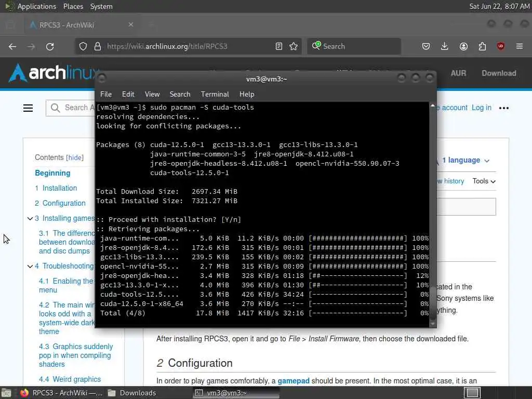Focus the Firefox Search box
The image size is (532, 399).
click(354, 46)
